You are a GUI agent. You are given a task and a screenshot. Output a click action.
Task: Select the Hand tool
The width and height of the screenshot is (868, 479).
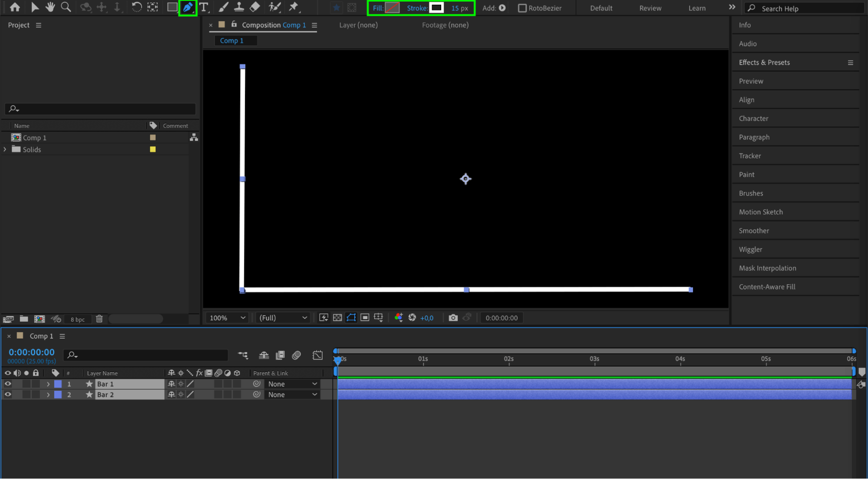click(x=50, y=7)
